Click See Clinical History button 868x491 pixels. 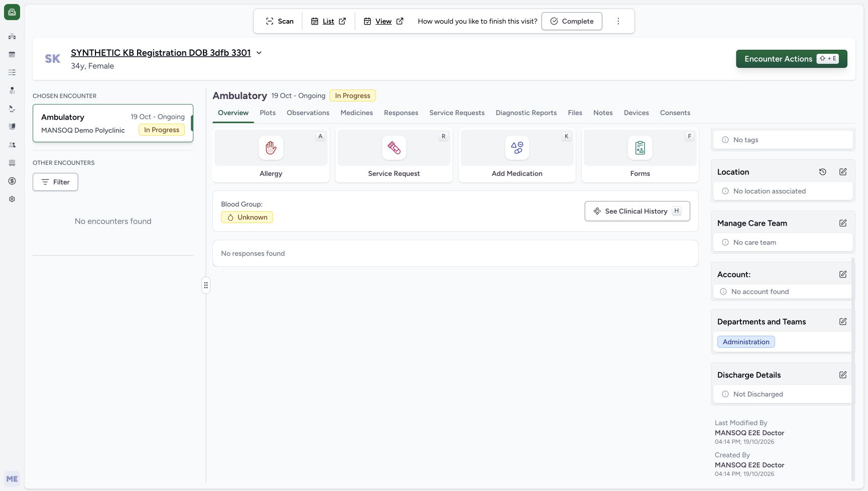(637, 211)
